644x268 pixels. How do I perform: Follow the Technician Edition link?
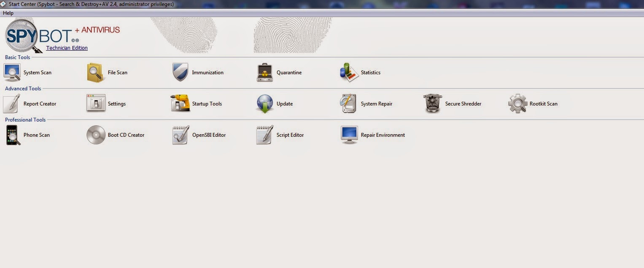(x=67, y=48)
